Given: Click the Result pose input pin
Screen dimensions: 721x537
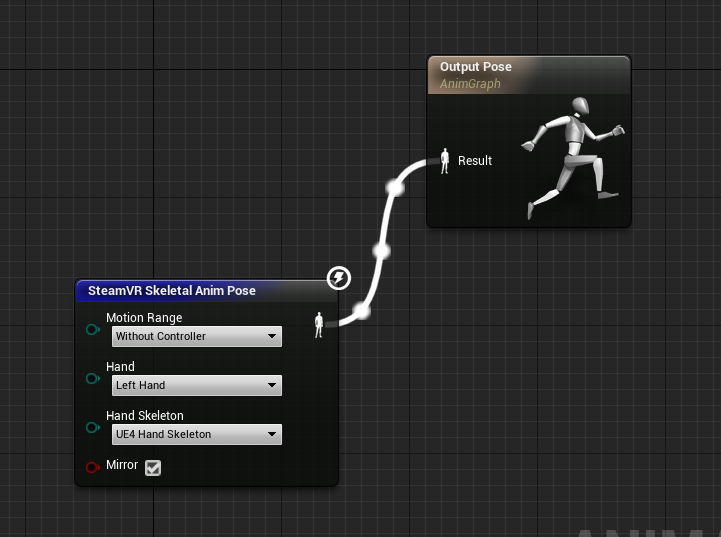Looking at the screenshot, I should click(x=445, y=161).
